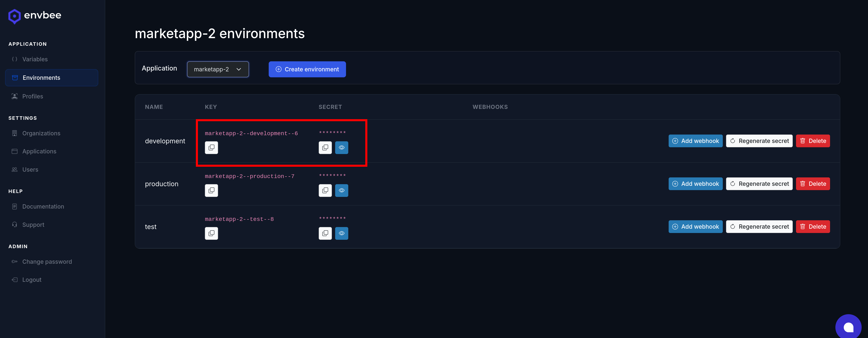Screen dimensions: 868x338
Task: Copy the production environment key
Action: (211, 190)
